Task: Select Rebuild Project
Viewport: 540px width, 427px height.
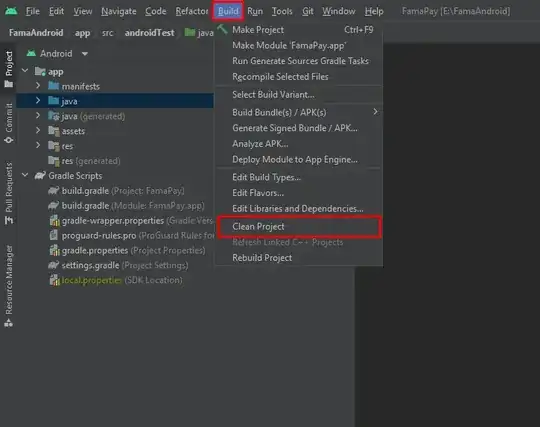Action: pyautogui.click(x=299, y=258)
